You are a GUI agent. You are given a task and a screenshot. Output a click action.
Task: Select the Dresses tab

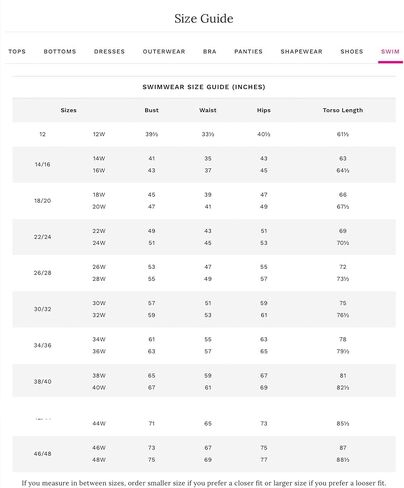[x=109, y=51]
